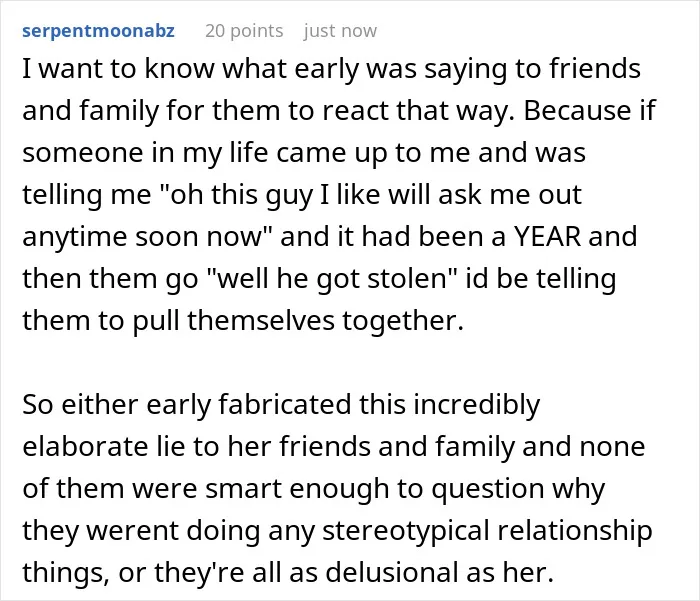Click the phrase 'stereotypical relationship'
Image resolution: width=700 pixels, height=601 pixels.
click(487, 530)
